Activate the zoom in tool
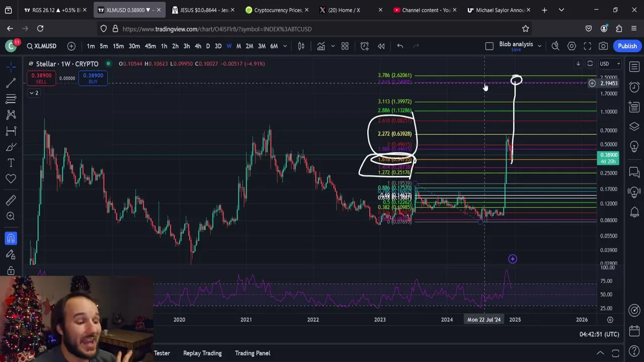Screen dimensions: 644x362 click(11, 216)
